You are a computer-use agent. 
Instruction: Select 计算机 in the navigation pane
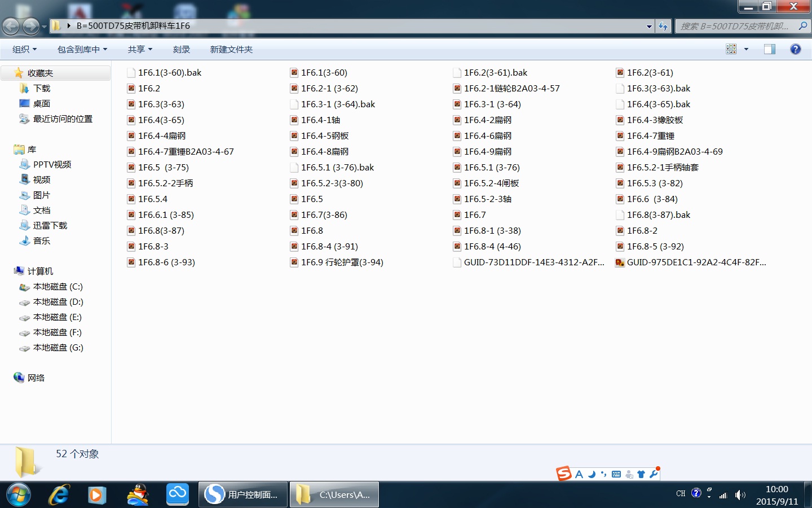(x=40, y=271)
